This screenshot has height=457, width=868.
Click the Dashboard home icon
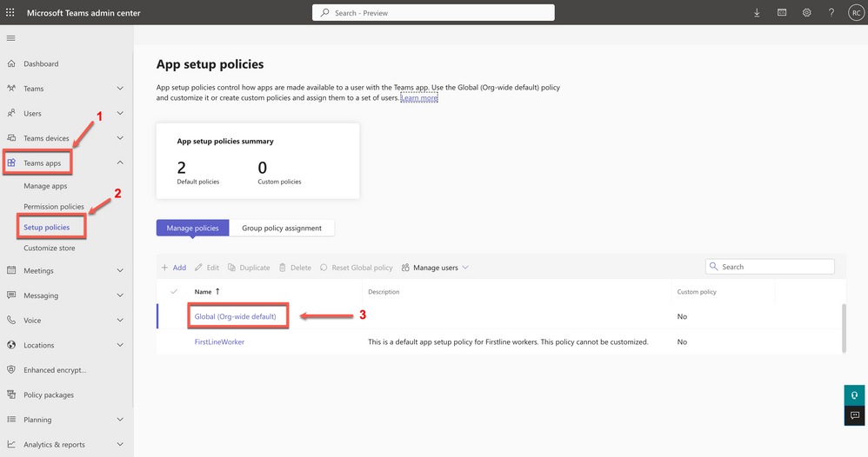11,64
